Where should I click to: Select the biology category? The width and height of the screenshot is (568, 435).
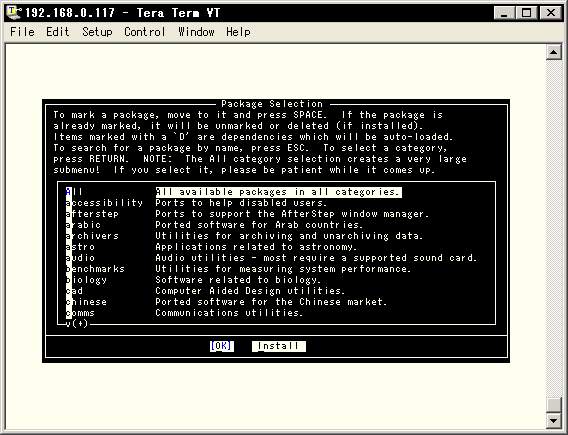click(x=86, y=280)
